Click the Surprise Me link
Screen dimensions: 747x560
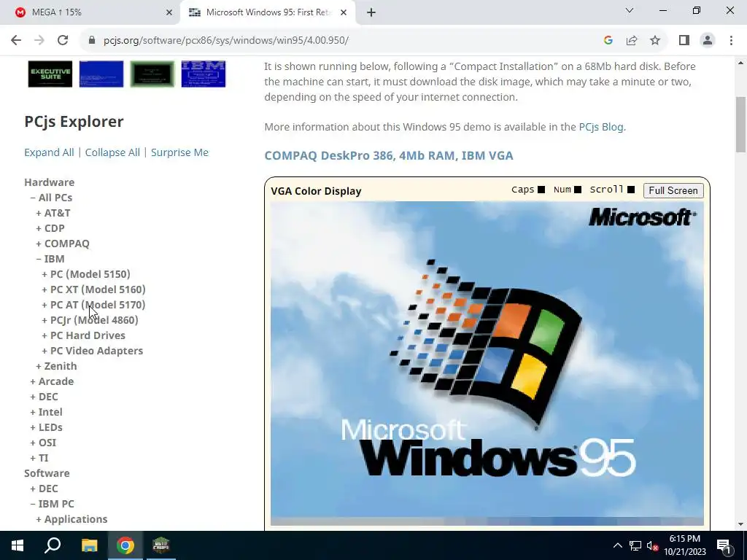click(x=179, y=152)
